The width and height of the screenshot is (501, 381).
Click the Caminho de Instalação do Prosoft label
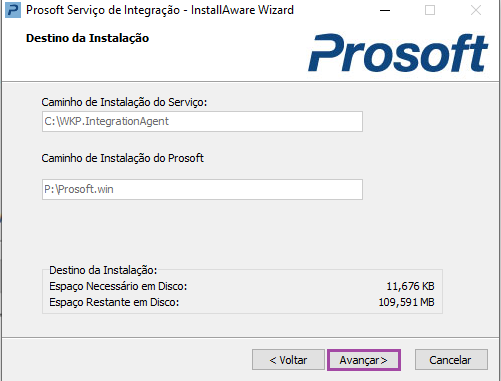tap(122, 158)
